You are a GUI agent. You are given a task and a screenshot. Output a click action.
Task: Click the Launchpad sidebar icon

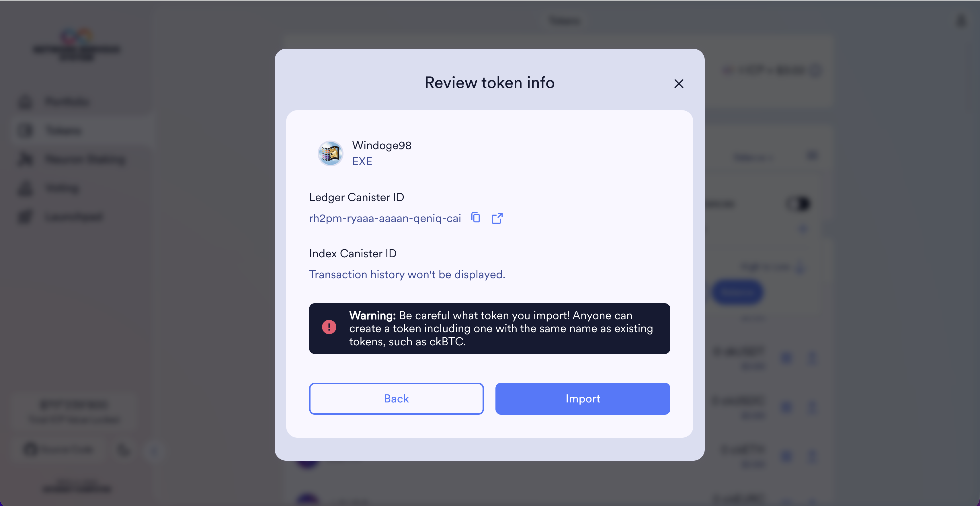pos(26,217)
